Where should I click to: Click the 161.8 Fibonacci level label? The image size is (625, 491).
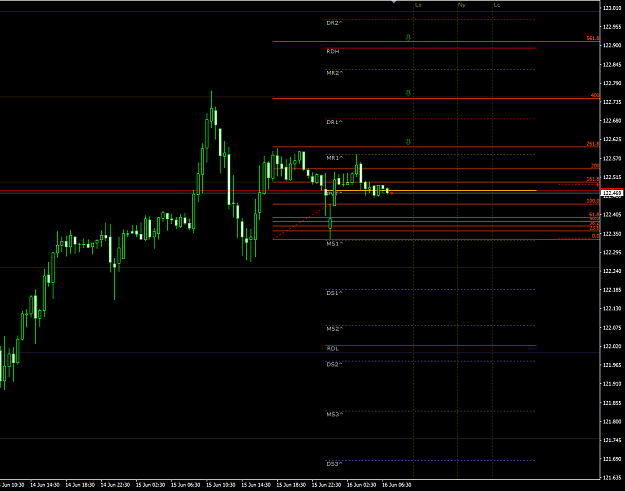pyautogui.click(x=593, y=179)
